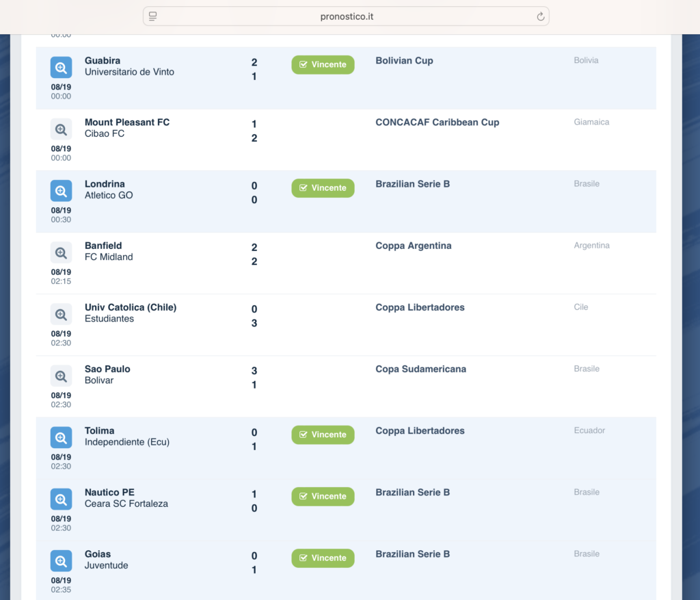Select Coppa Libertadores in Tolima row
Image resolution: width=700 pixels, height=600 pixels.
click(420, 431)
